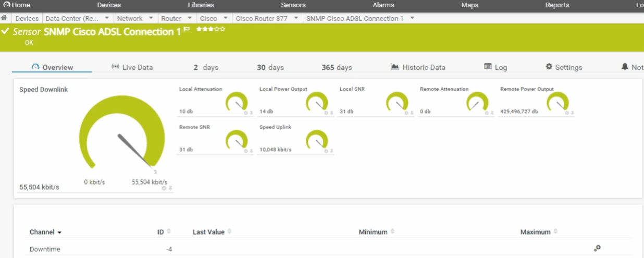
Task: Click the Devices breadcrumb link
Action: tap(27, 18)
